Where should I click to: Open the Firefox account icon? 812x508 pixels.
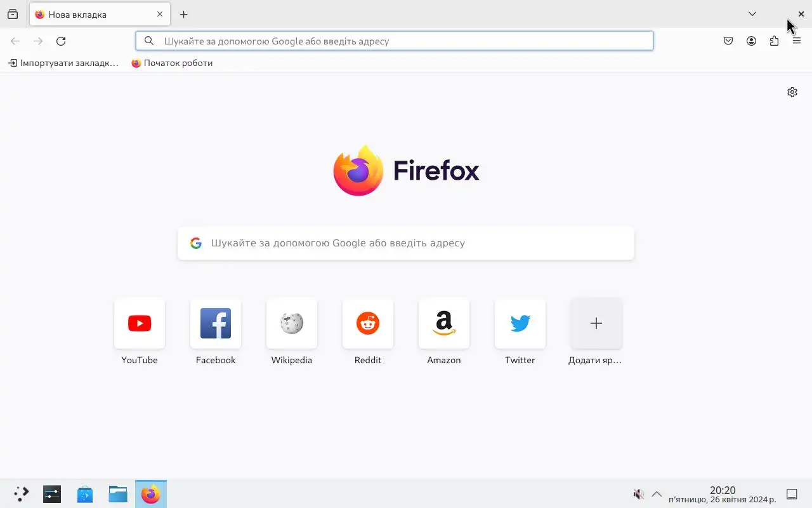point(751,41)
